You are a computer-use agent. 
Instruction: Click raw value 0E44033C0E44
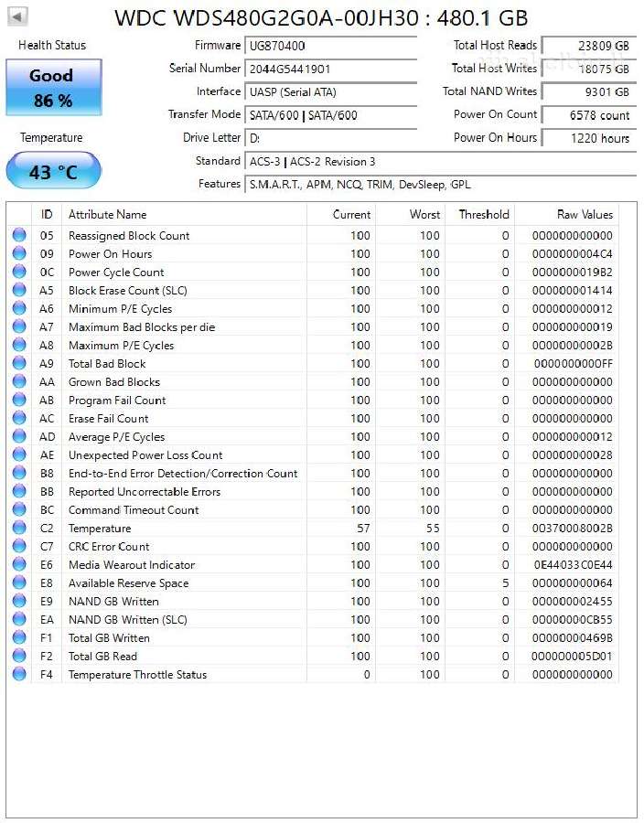pos(574,565)
